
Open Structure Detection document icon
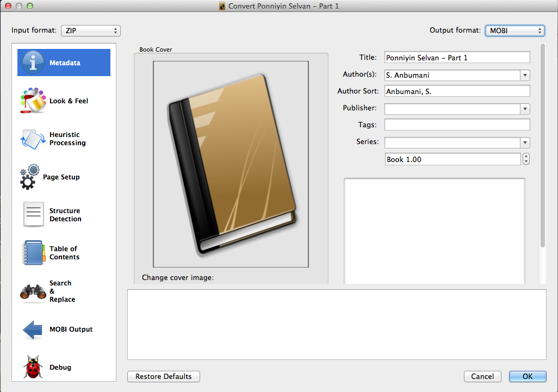point(33,215)
